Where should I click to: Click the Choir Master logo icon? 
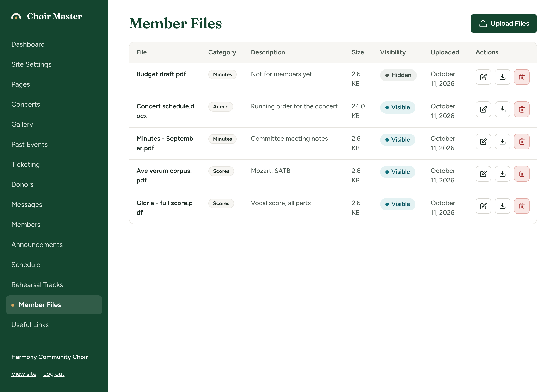(x=16, y=16)
